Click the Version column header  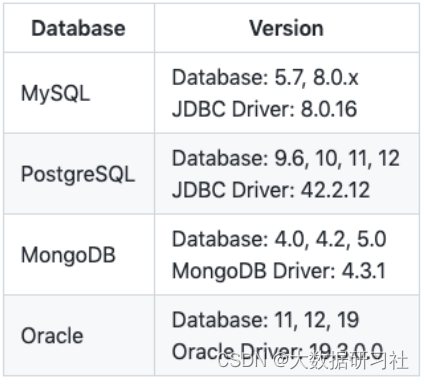[287, 28]
